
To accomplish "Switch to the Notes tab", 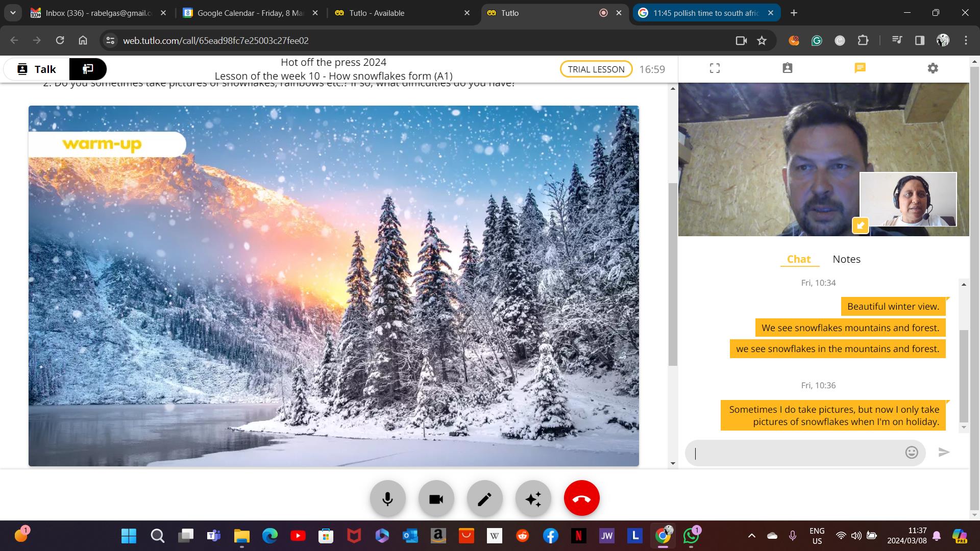I will coord(846,259).
